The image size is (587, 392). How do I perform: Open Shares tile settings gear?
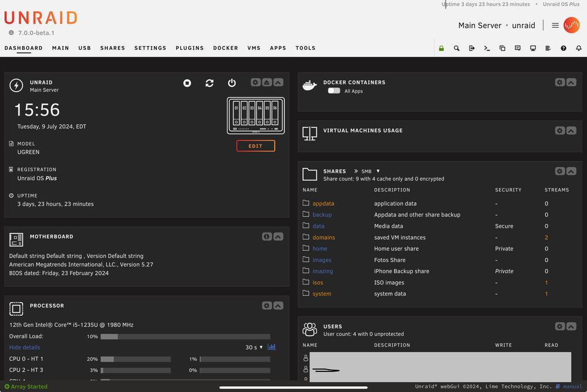click(x=560, y=171)
